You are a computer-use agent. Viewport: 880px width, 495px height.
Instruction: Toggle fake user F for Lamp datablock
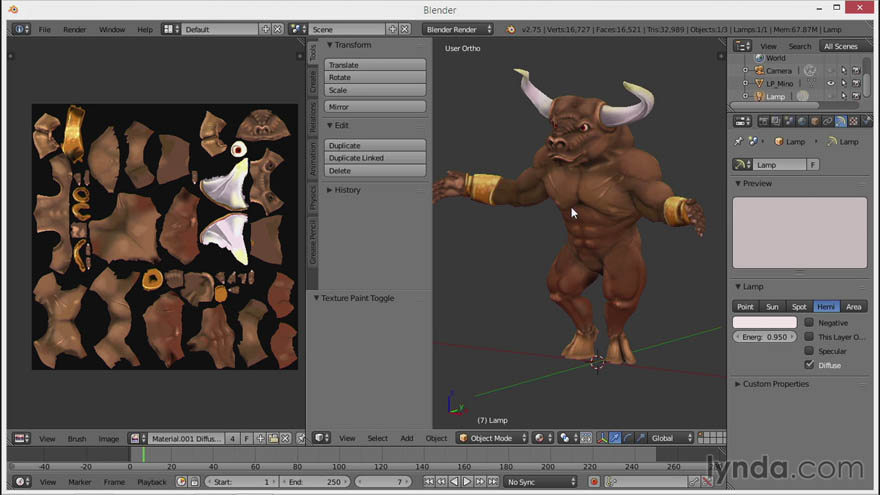click(813, 164)
